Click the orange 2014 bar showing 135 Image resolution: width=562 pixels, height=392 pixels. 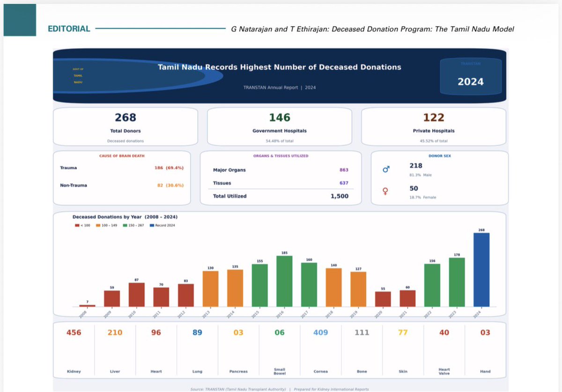[235, 288]
